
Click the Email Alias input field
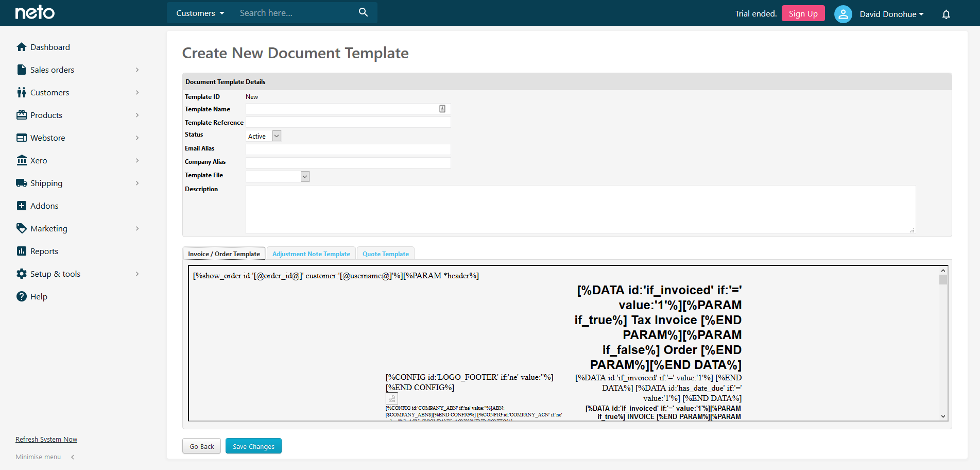pyautogui.click(x=348, y=149)
